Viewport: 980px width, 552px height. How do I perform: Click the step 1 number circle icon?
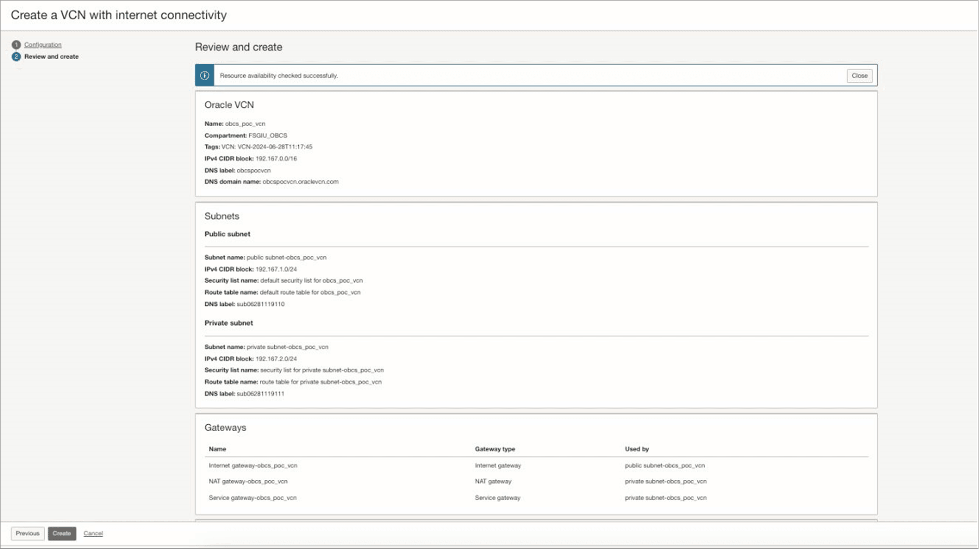(x=16, y=45)
